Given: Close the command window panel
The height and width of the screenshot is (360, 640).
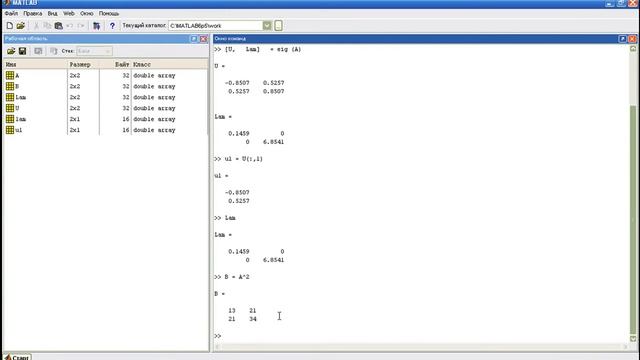Looking at the screenshot, I should (x=632, y=39).
